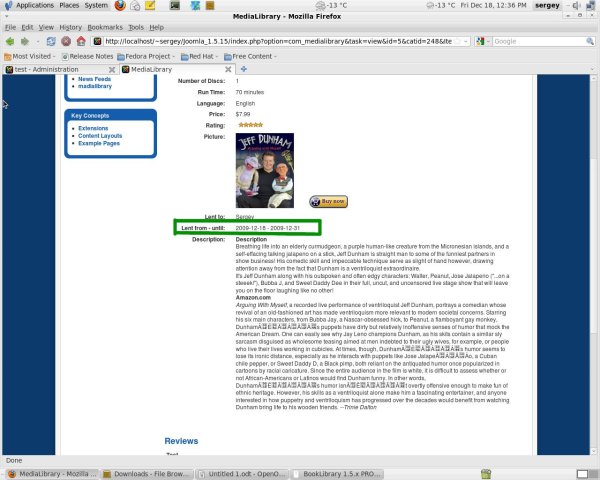Image resolution: width=600 pixels, height=480 pixels.
Task: Click the site favicon in the address bar
Action: [x=98, y=41]
